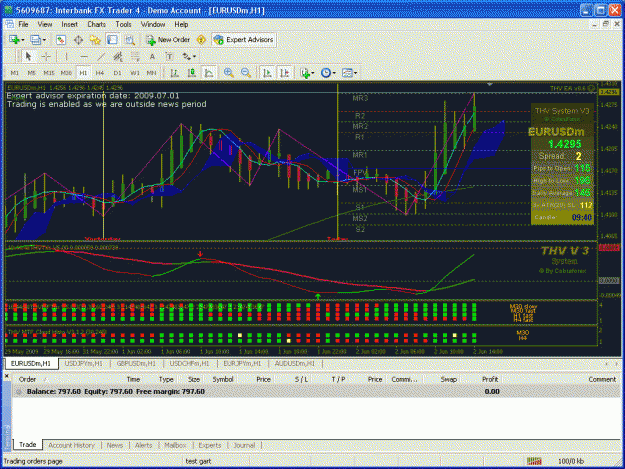625x469 pixels.
Task: Select the arrow Cursor tool
Action: pos(28,57)
